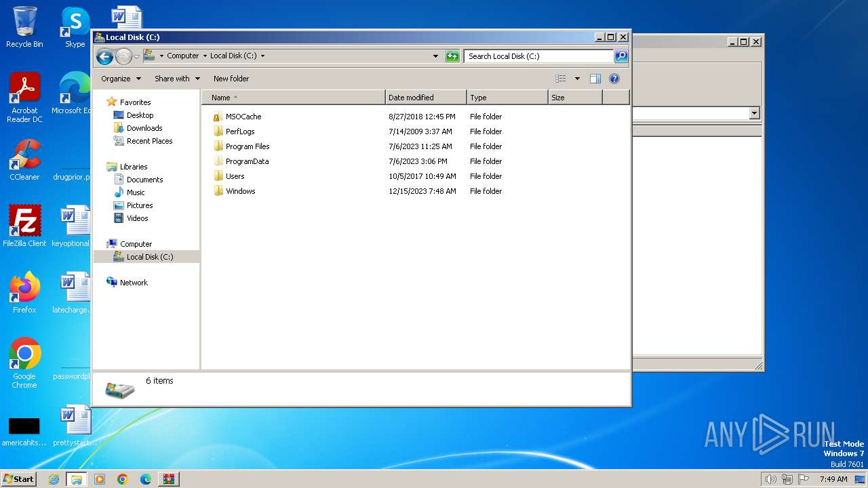The image size is (868, 488).
Task: Open Pictures library
Action: [140, 205]
